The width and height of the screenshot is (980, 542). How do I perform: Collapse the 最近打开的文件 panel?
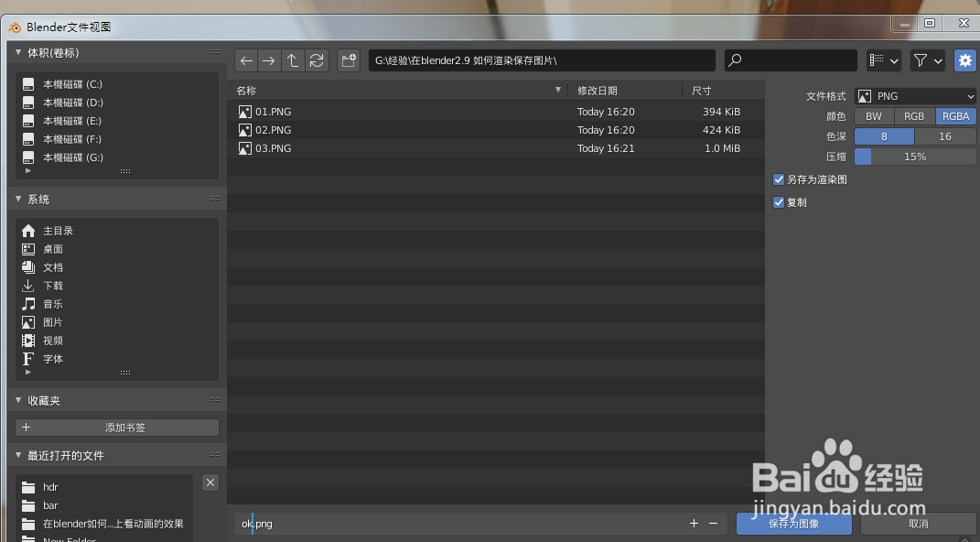coord(18,455)
